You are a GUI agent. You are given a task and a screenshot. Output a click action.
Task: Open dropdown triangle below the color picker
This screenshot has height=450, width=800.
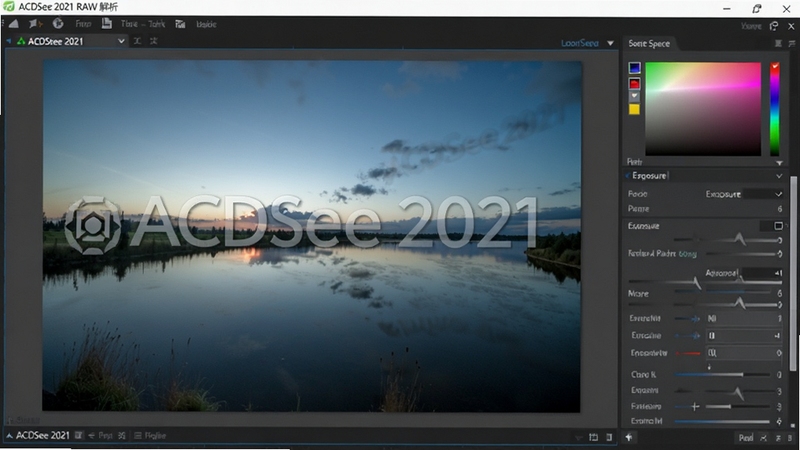[x=779, y=163]
